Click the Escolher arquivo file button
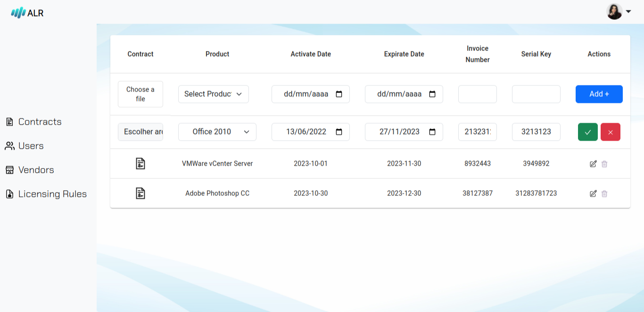The width and height of the screenshot is (644, 312). (x=140, y=132)
